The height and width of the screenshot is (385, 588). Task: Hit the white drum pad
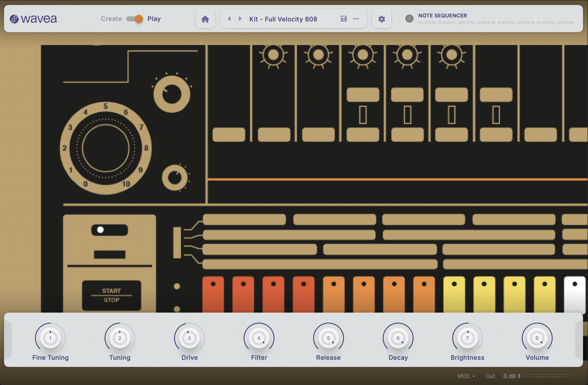[574, 294]
